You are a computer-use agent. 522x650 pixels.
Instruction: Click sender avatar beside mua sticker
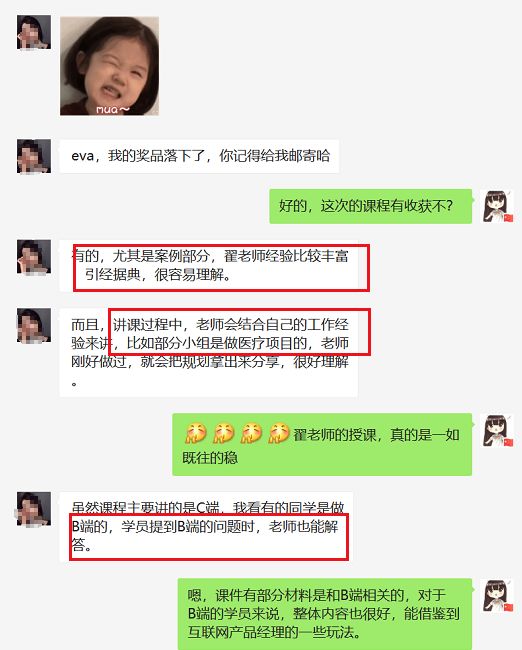click(x=34, y=32)
